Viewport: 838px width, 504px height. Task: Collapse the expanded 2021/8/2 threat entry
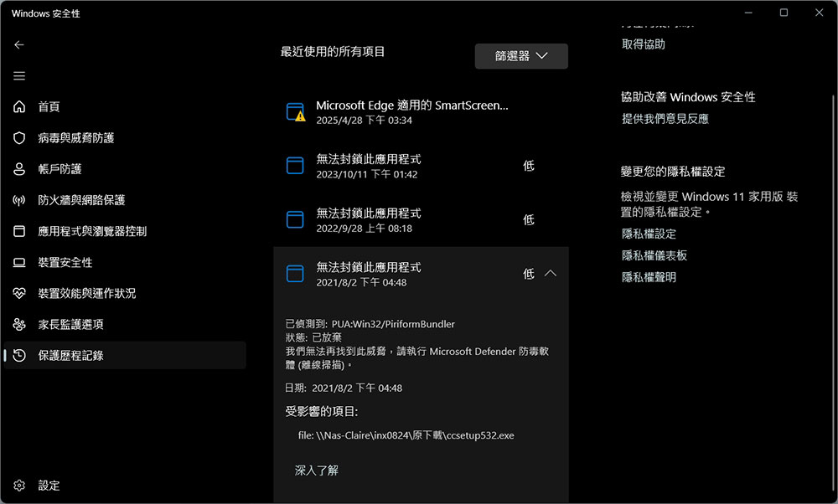(551, 274)
